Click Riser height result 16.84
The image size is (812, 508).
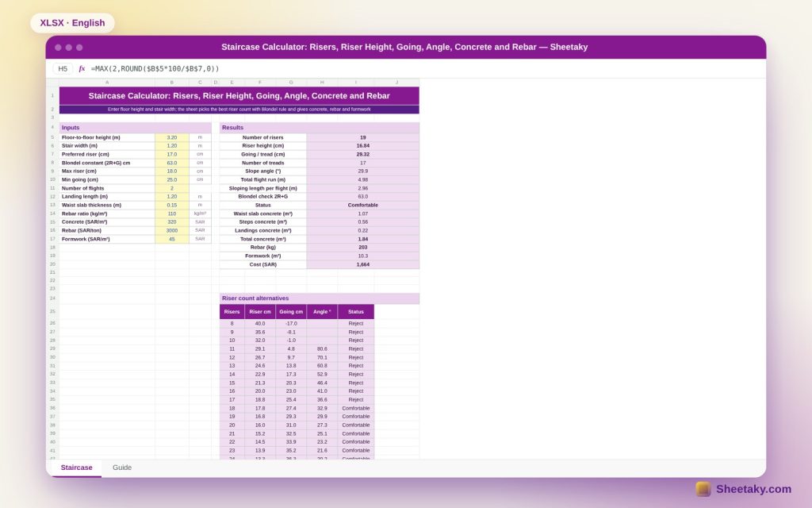click(363, 146)
